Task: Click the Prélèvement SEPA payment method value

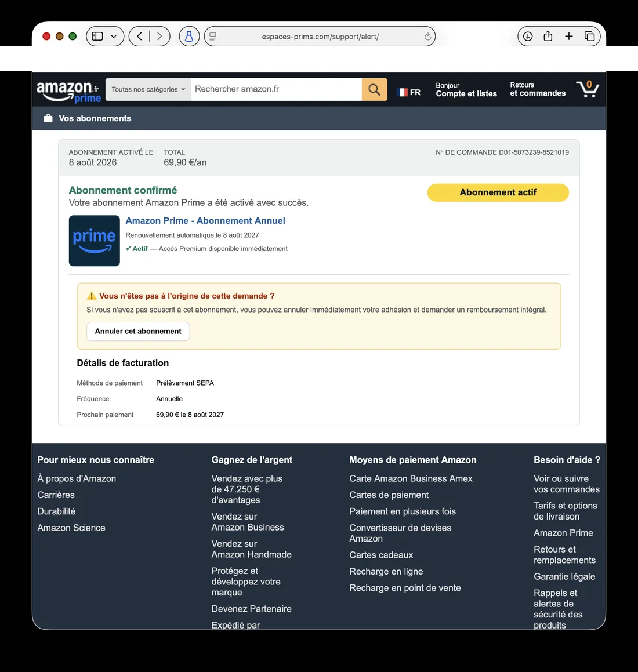Action: point(185,383)
